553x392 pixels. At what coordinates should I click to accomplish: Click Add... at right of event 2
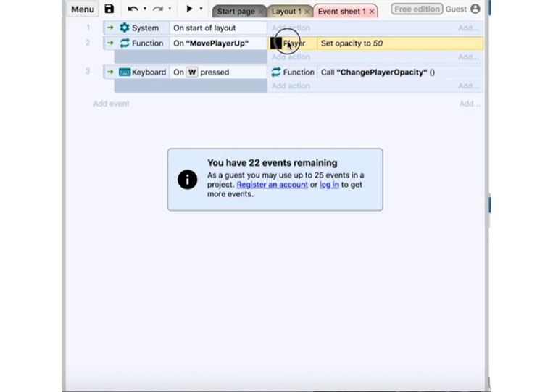[469, 57]
